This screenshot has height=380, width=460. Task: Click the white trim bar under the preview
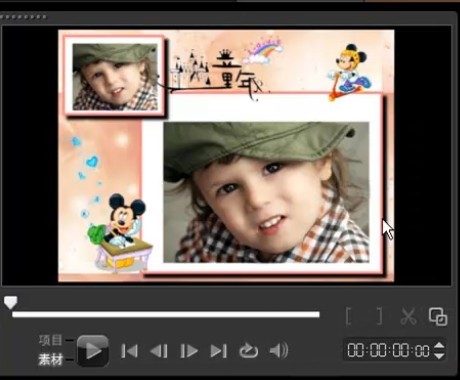(x=166, y=314)
